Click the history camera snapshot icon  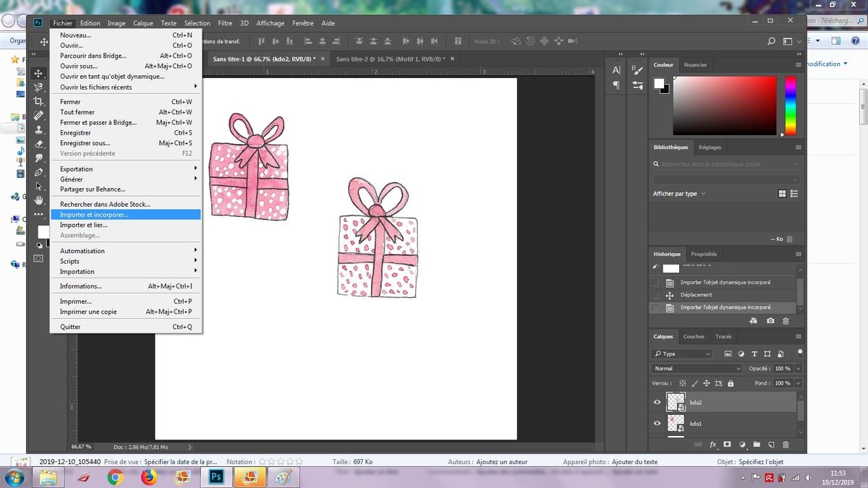[770, 320]
